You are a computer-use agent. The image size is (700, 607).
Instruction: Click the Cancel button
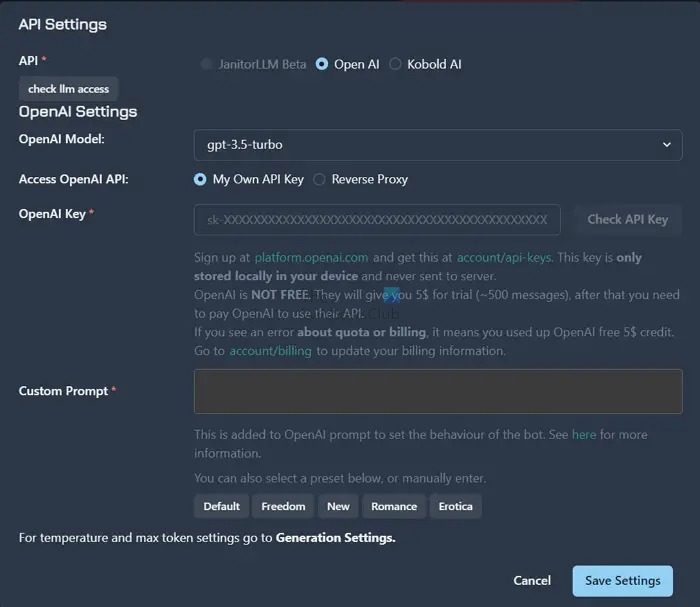point(532,581)
